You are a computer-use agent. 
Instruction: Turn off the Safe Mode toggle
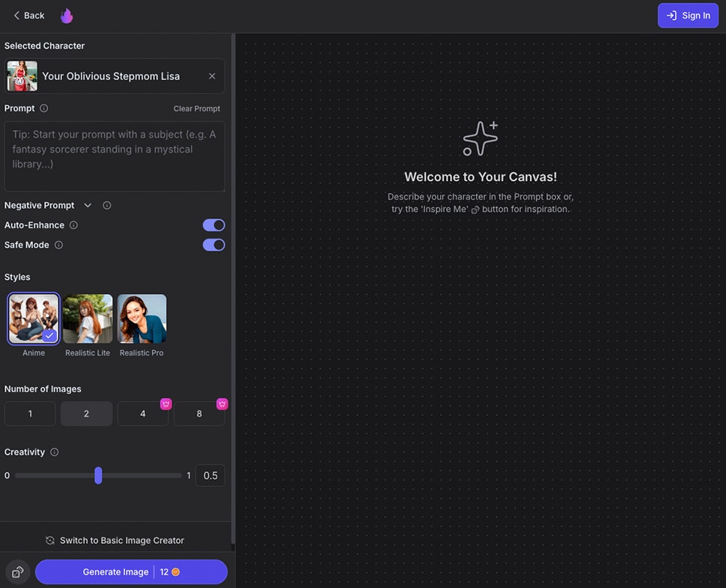213,245
